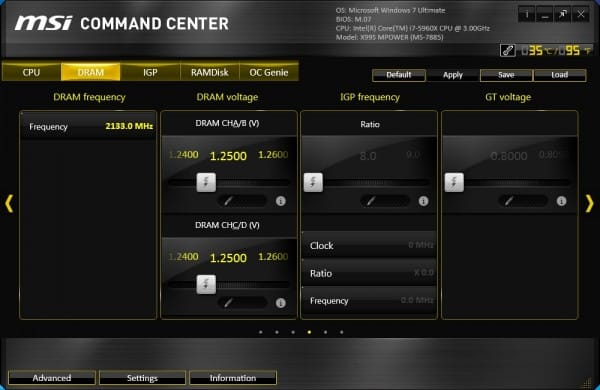Viewport: 600px width, 390px height.
Task: Click the restore window icon
Action: [563, 15]
